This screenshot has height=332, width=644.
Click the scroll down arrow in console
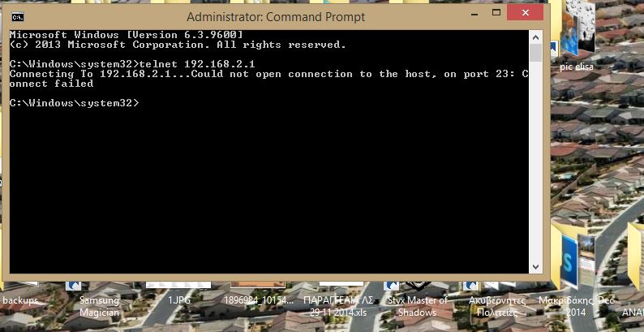[535, 267]
